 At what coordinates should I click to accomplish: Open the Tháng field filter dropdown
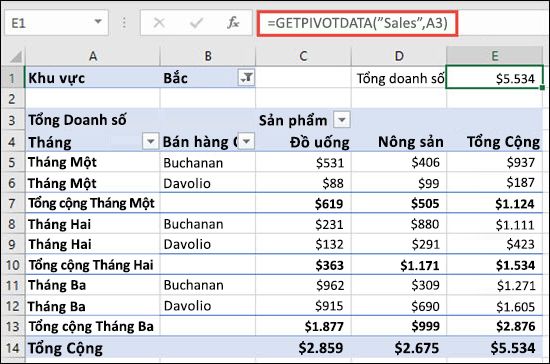151,142
